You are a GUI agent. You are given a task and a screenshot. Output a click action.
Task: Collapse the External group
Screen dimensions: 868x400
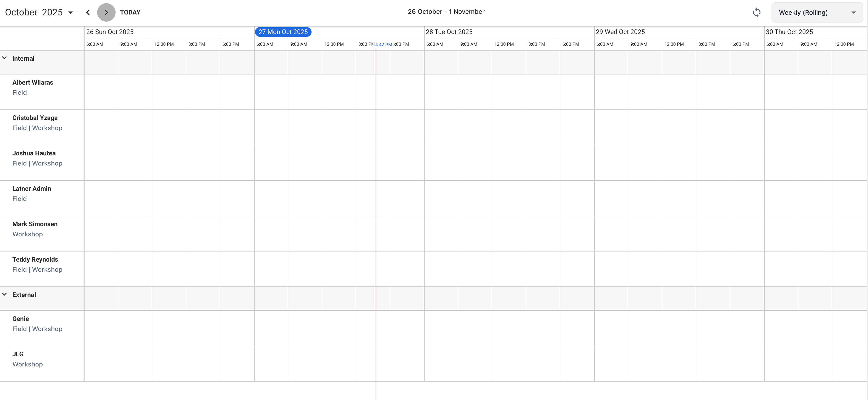[x=5, y=294]
